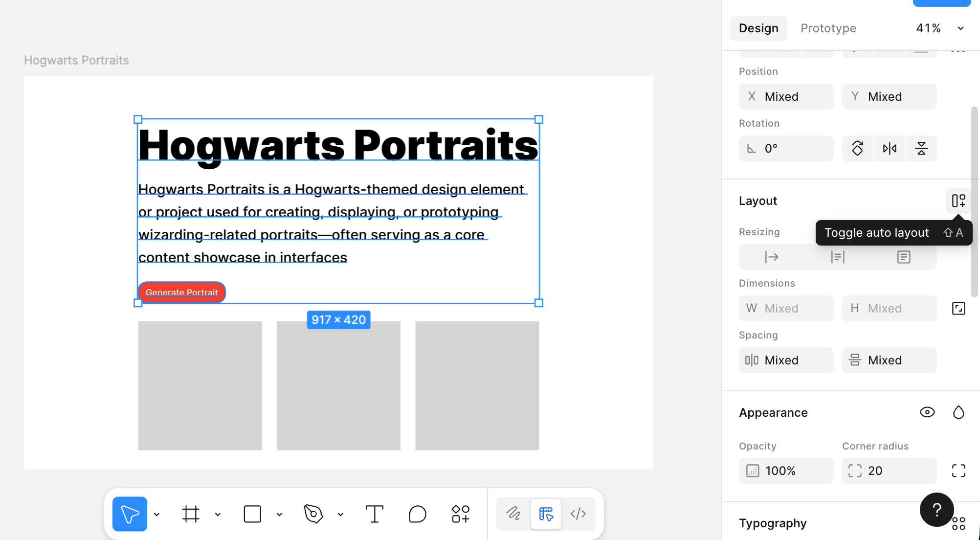Viewport: 980px width, 540px height.
Task: Expand the 41% zoom dropdown
Action: (960, 28)
